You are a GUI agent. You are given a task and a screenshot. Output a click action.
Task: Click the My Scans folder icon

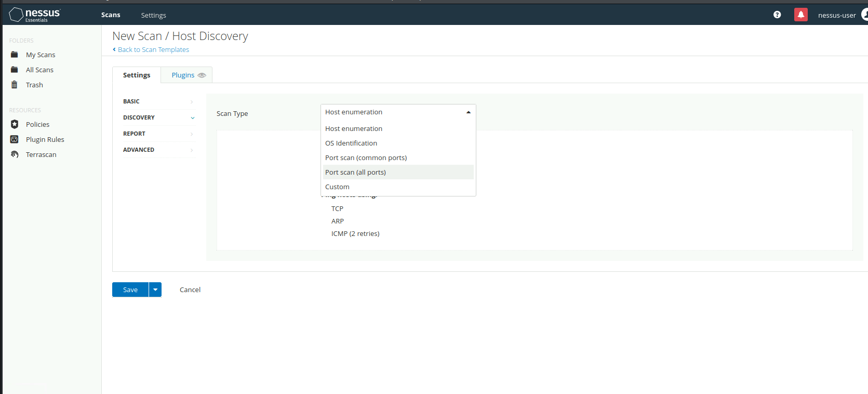pyautogui.click(x=15, y=55)
